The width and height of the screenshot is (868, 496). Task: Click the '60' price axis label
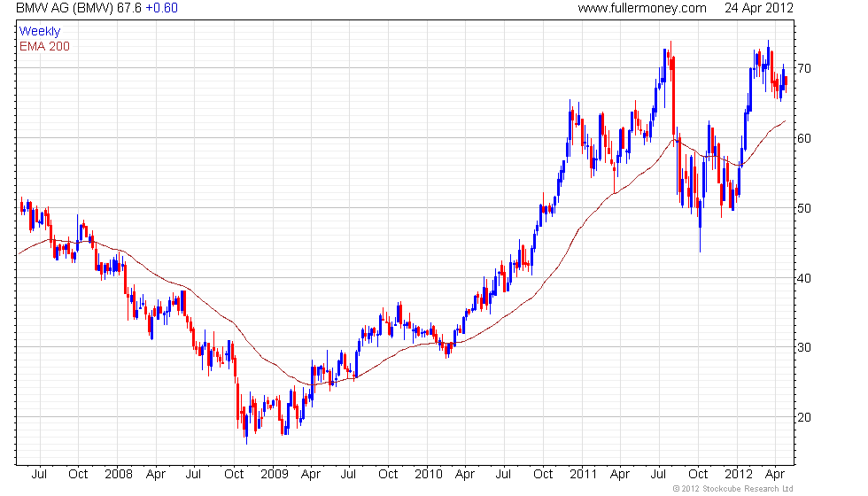point(804,138)
